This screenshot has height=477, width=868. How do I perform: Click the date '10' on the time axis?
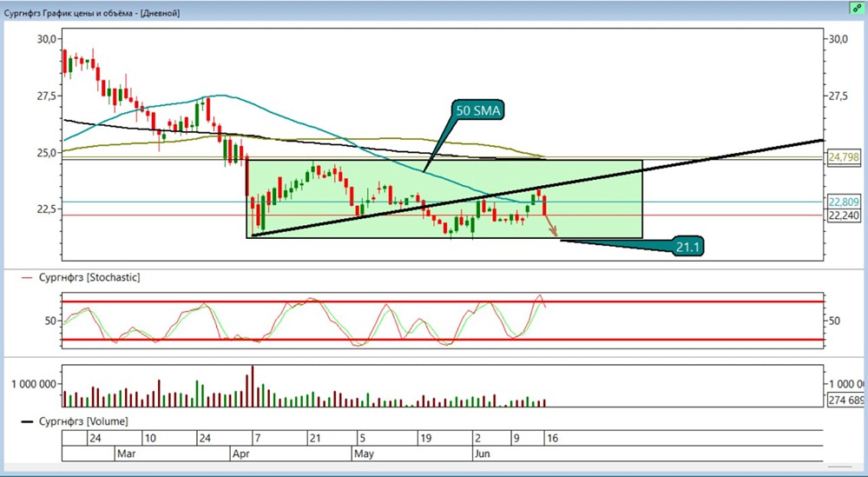150,438
